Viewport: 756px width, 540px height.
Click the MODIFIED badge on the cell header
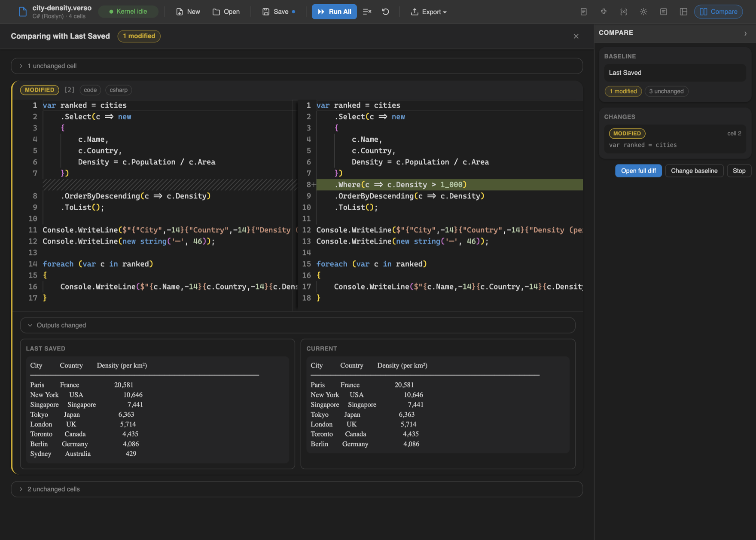pos(40,90)
